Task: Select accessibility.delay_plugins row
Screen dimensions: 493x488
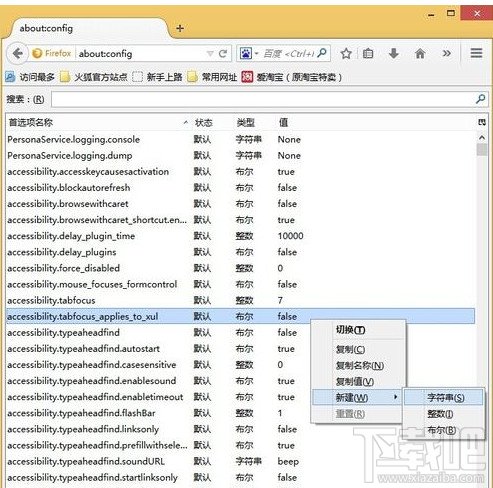Action: (240, 252)
